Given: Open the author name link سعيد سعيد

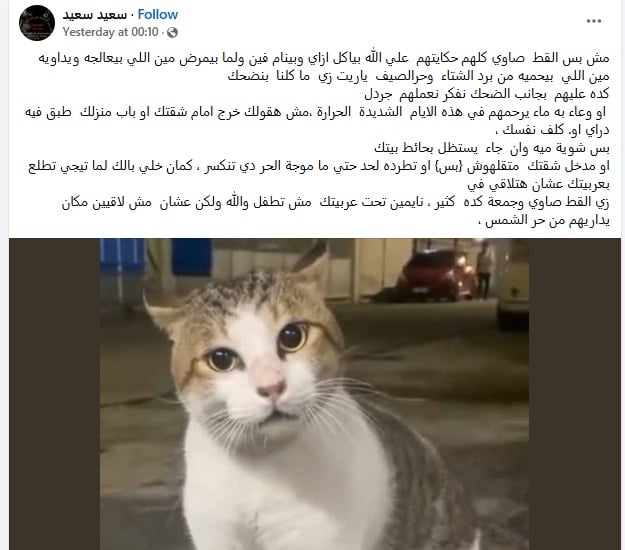Looking at the screenshot, I should pos(94,15).
